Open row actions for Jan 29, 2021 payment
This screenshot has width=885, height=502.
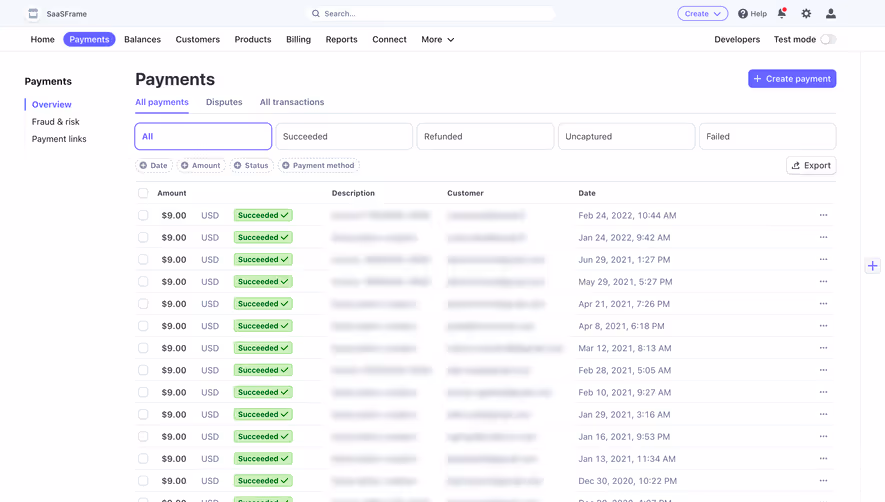coord(823,414)
